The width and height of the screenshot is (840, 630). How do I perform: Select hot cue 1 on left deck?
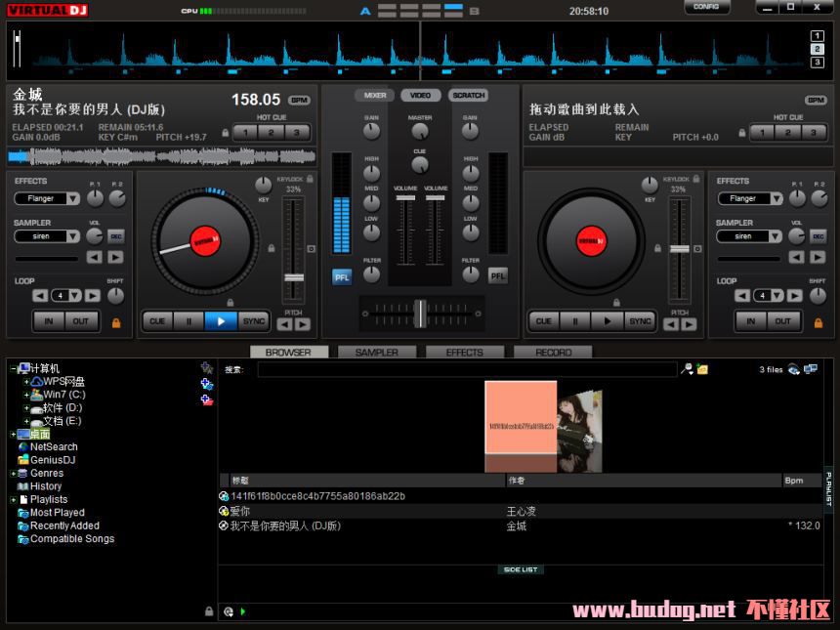[x=244, y=133]
